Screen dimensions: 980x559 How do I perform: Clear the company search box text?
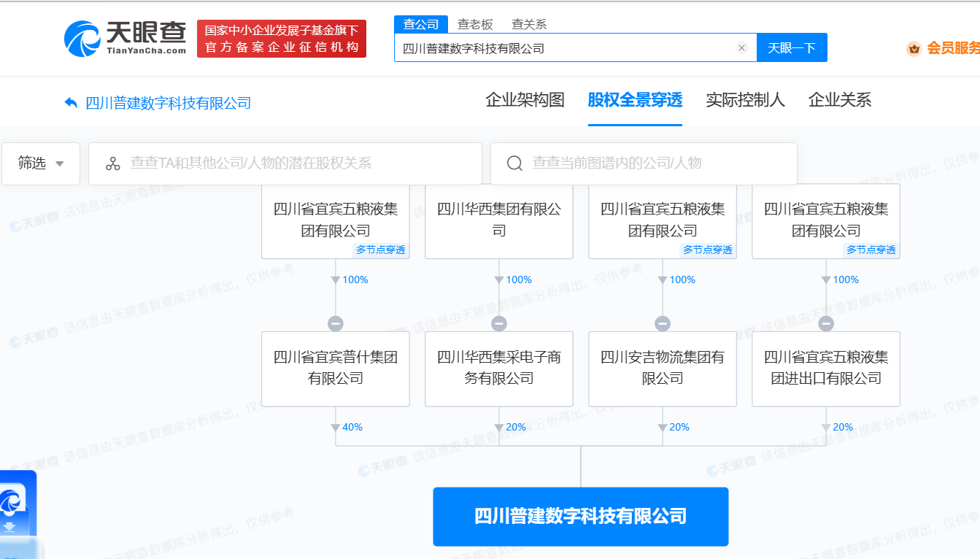(x=741, y=48)
